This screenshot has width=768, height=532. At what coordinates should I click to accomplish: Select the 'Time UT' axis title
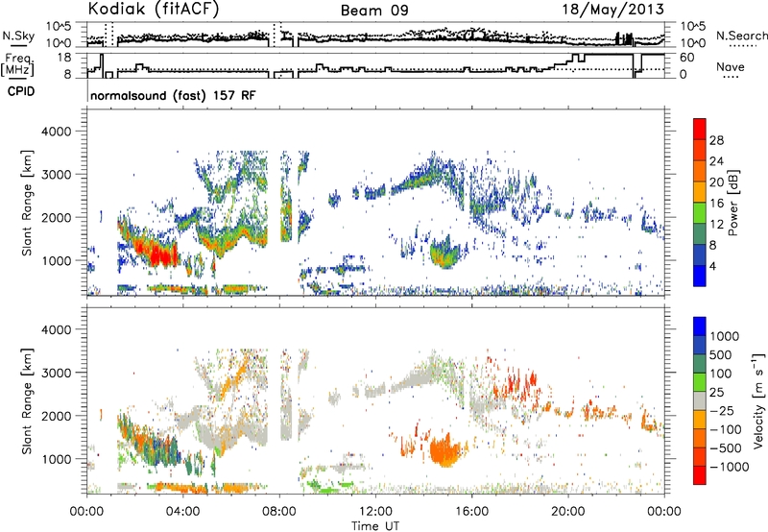tap(375, 526)
